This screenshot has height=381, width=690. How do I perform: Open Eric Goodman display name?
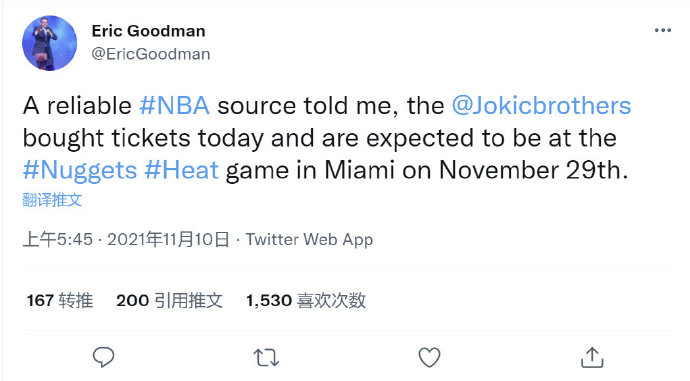click(148, 31)
